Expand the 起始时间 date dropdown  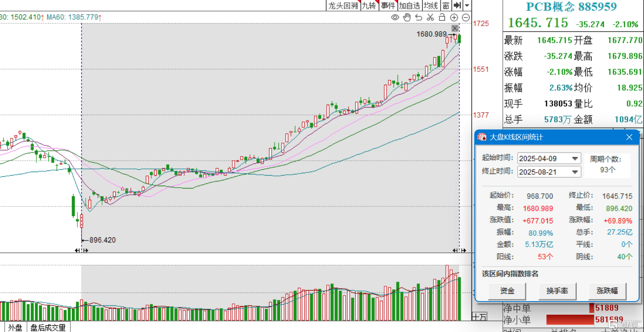pos(575,158)
